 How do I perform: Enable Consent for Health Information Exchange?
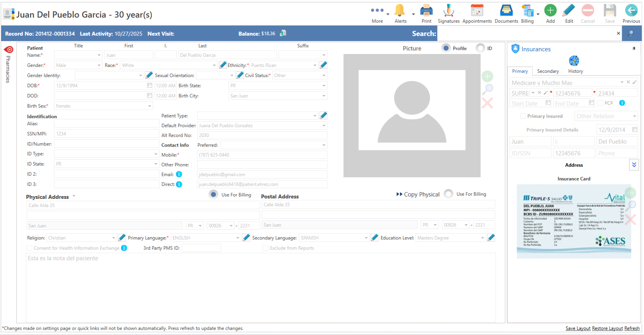[30, 248]
